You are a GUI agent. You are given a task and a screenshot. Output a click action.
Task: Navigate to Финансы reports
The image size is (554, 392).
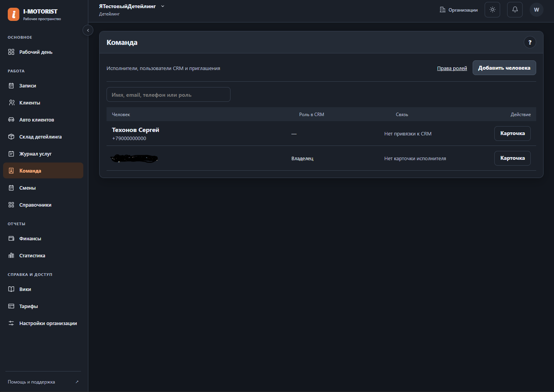click(43, 238)
